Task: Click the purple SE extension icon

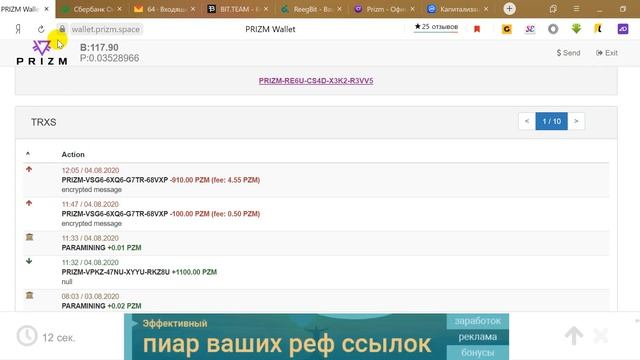Action: (530, 29)
